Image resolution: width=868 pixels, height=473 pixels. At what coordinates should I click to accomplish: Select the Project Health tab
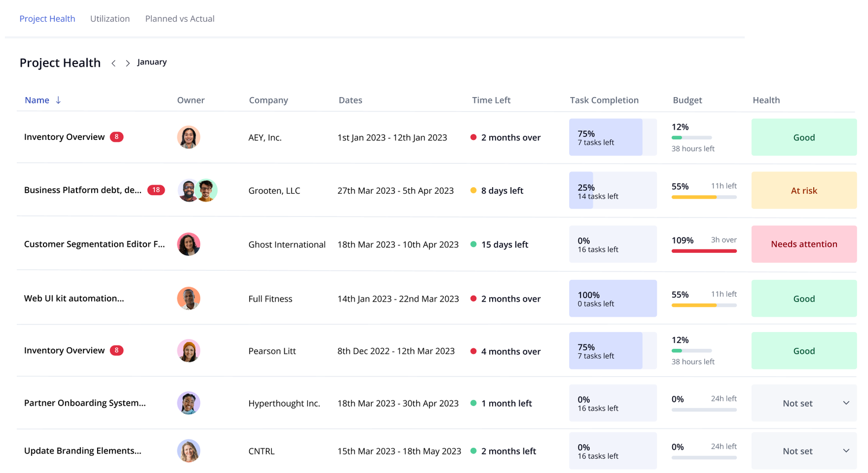pyautogui.click(x=47, y=18)
